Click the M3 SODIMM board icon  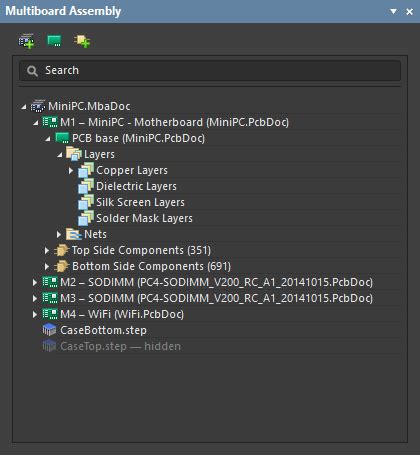coord(50,298)
